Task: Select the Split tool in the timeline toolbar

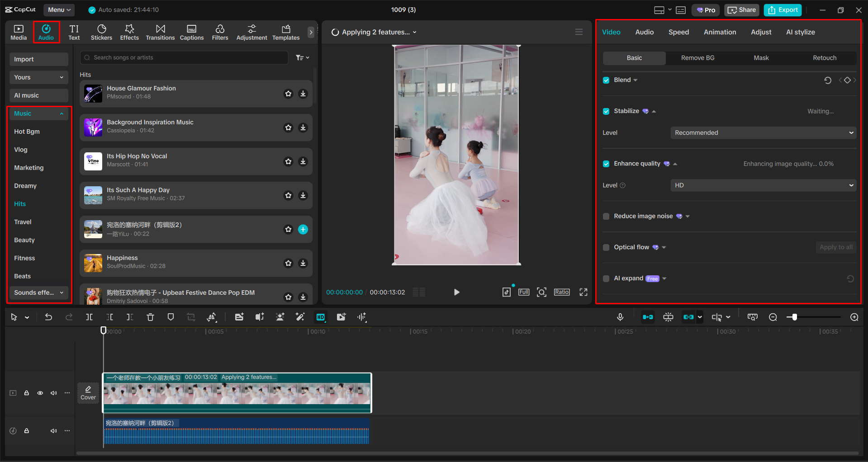Action: click(x=89, y=317)
